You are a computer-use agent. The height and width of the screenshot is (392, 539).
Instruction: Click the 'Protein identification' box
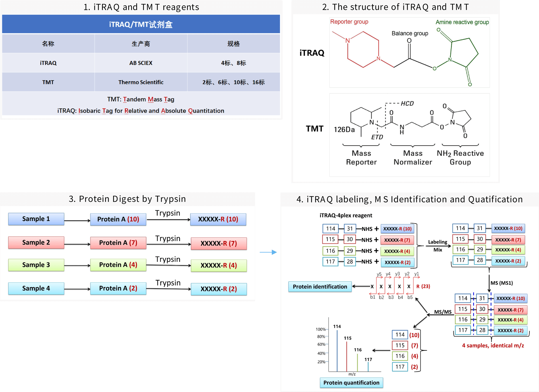coord(320,287)
